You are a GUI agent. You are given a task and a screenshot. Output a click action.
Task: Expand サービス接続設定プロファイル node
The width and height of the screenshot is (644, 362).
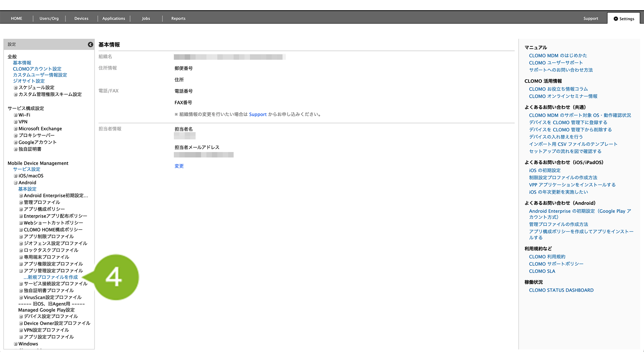(x=21, y=284)
